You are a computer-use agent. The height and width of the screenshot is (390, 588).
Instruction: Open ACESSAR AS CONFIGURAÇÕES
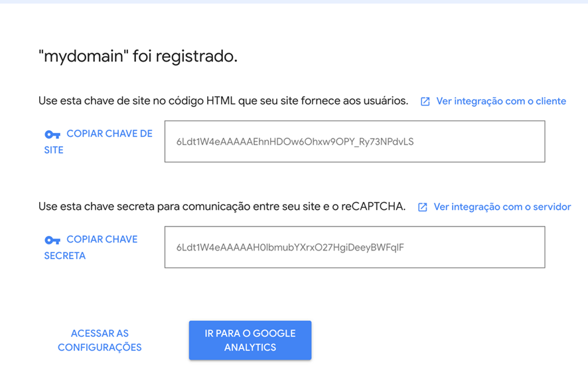[x=100, y=340]
